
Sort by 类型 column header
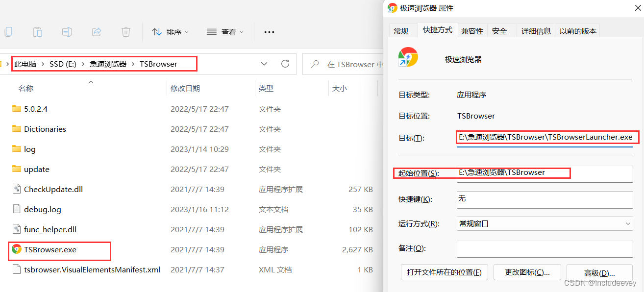(266, 88)
